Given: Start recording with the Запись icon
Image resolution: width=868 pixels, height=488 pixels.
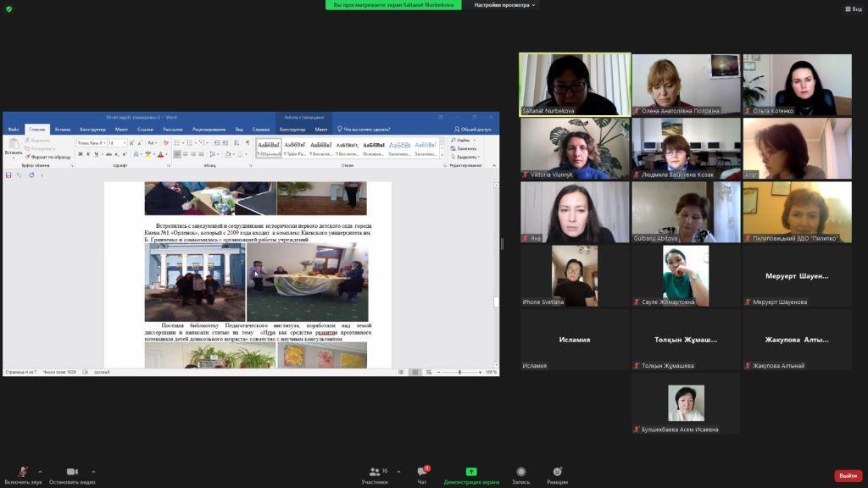Looking at the screenshot, I should point(520,472).
